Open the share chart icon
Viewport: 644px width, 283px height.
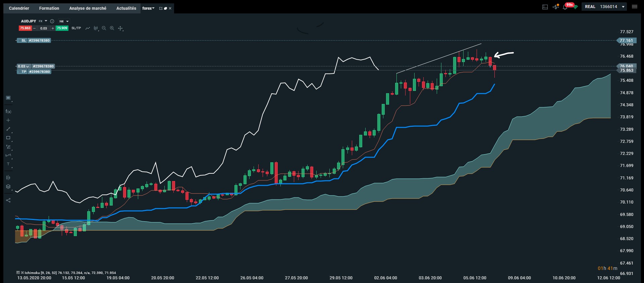pos(8,201)
